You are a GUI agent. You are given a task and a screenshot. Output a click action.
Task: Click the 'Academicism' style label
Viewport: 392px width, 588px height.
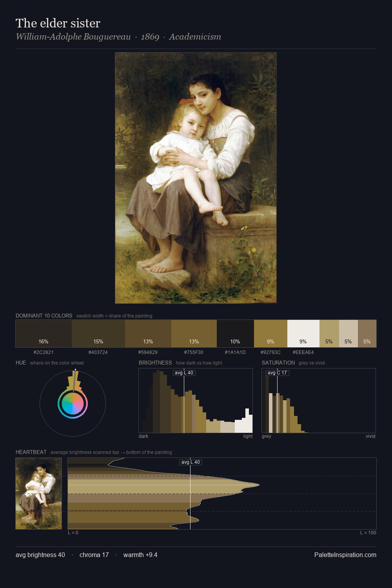(195, 37)
